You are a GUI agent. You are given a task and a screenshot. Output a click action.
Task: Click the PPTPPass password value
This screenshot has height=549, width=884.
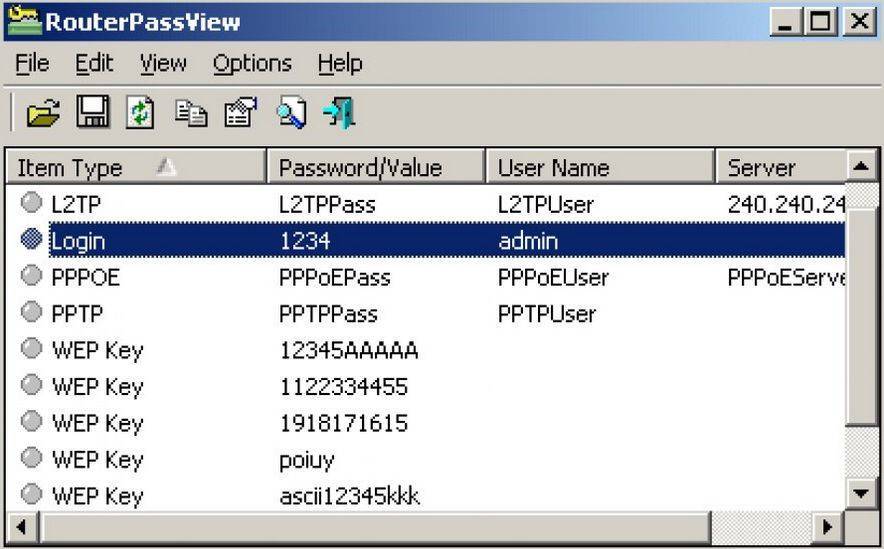pos(329,314)
